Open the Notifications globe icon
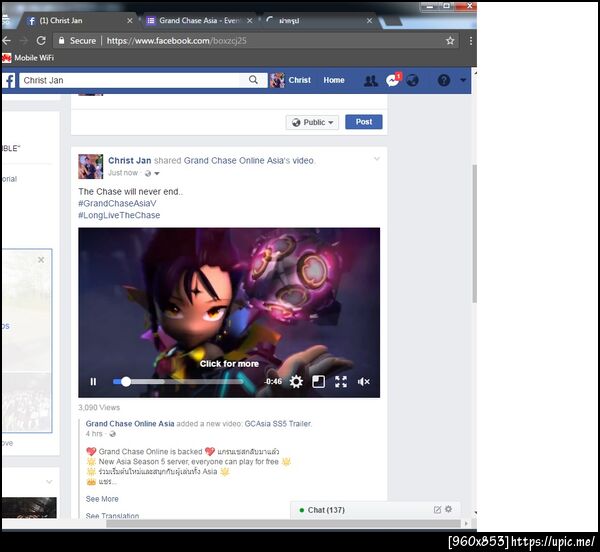Image resolution: width=600 pixels, height=552 pixels. [412, 80]
